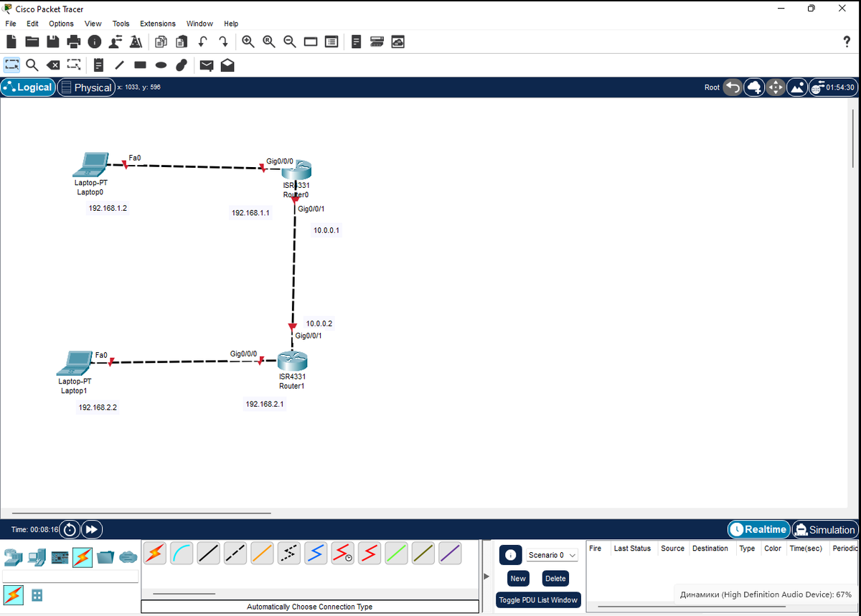This screenshot has width=861, height=616.
Task: Power cycle devices with circular arrow
Action: pyautogui.click(x=69, y=529)
